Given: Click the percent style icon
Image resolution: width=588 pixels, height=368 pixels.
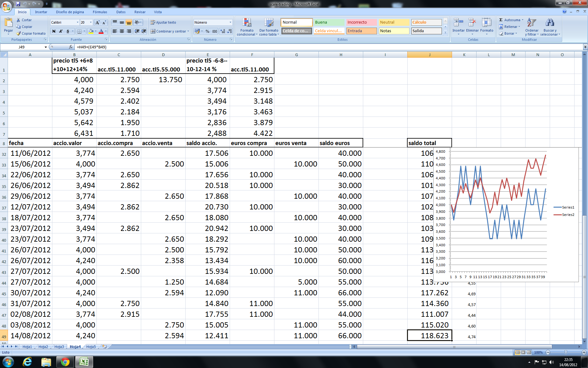Looking at the screenshot, I should tap(207, 31).
